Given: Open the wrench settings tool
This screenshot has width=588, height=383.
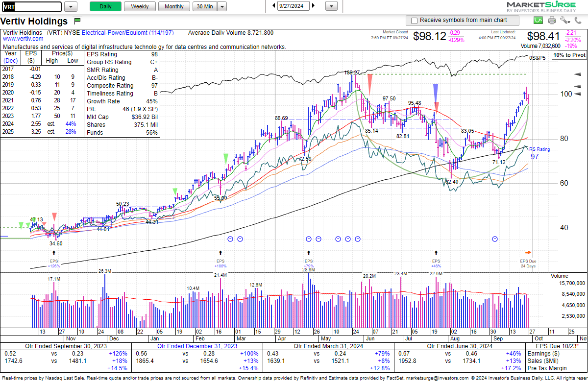Looking at the screenshot, I should pos(565,20).
